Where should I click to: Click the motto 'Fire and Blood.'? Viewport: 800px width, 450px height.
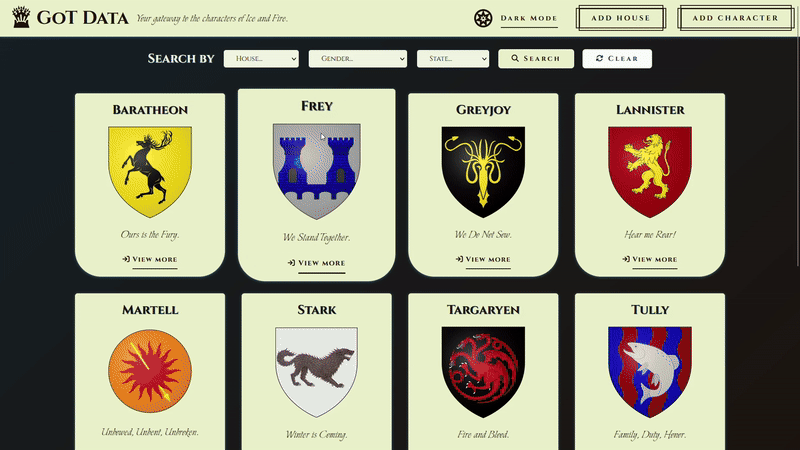point(483,435)
